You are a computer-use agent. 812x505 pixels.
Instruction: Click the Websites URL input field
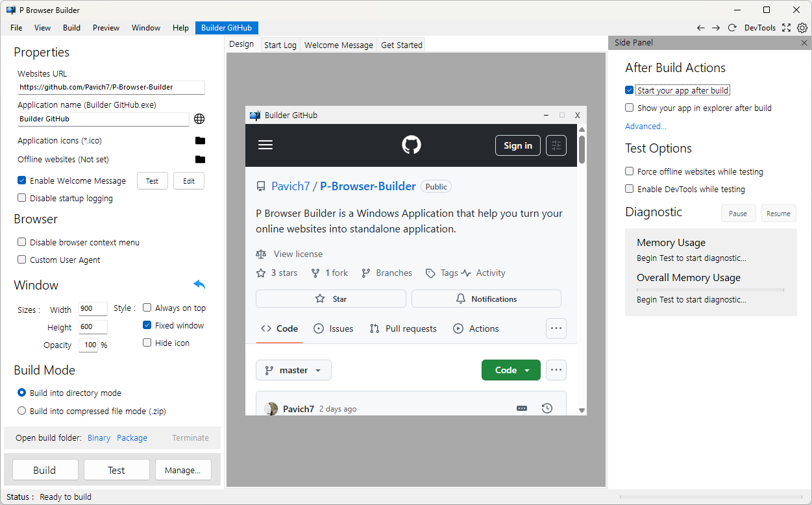pyautogui.click(x=111, y=87)
